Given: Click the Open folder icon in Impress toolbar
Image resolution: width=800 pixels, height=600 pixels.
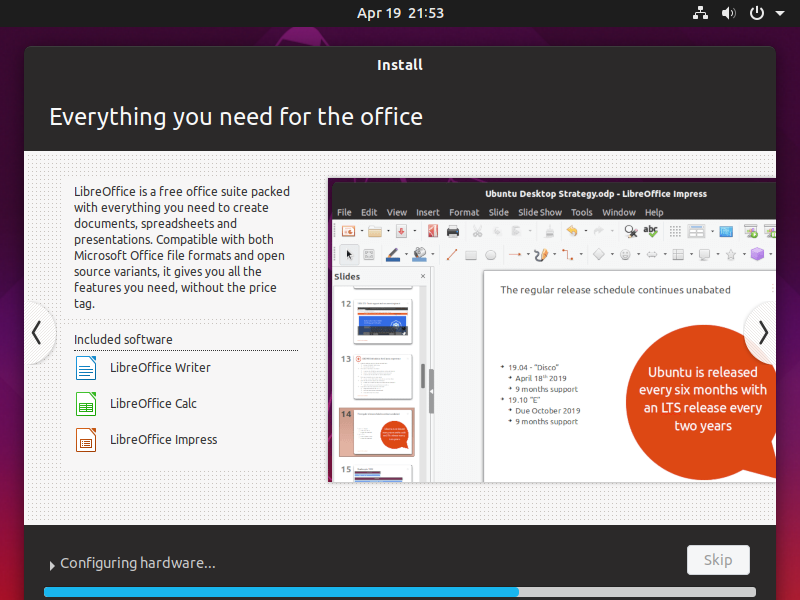Looking at the screenshot, I should click(x=375, y=232).
